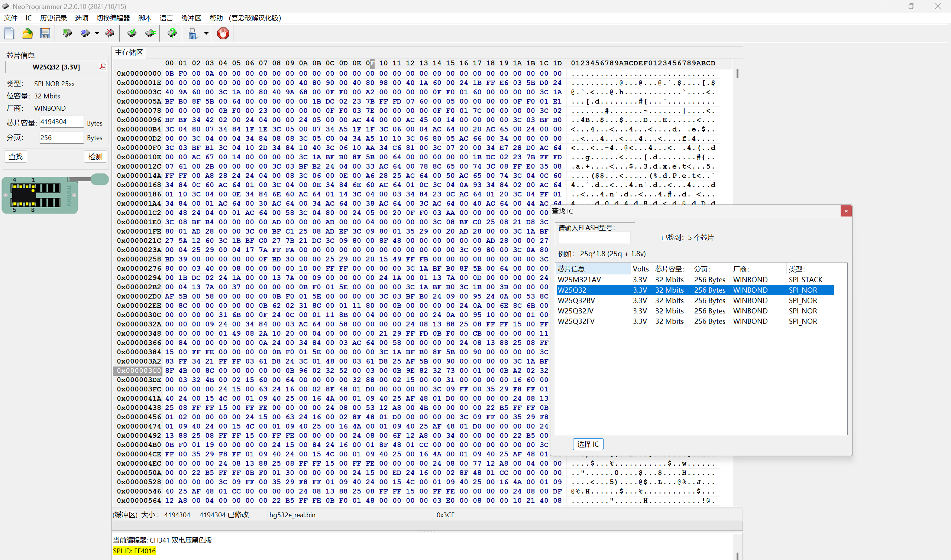This screenshot has width=951, height=560.
Task: Open the 缓冲区 menu
Action: point(191,18)
